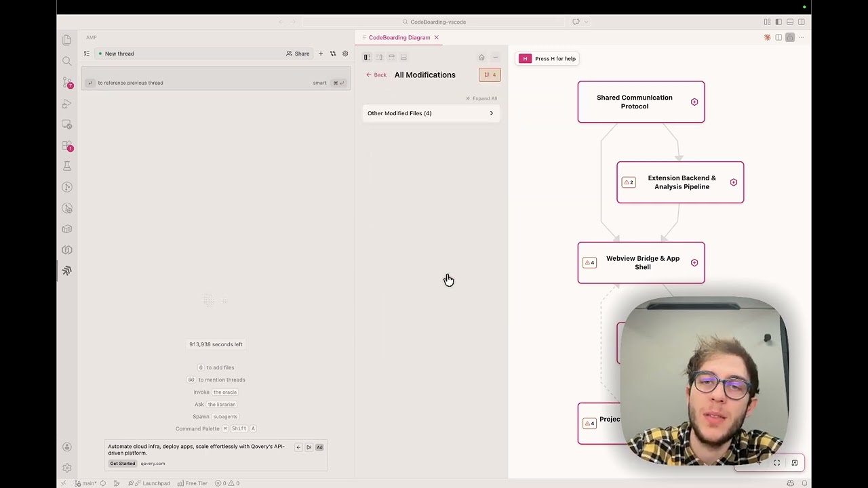Click the 4 modifications badge button
The height and width of the screenshot is (488, 868).
(x=490, y=75)
